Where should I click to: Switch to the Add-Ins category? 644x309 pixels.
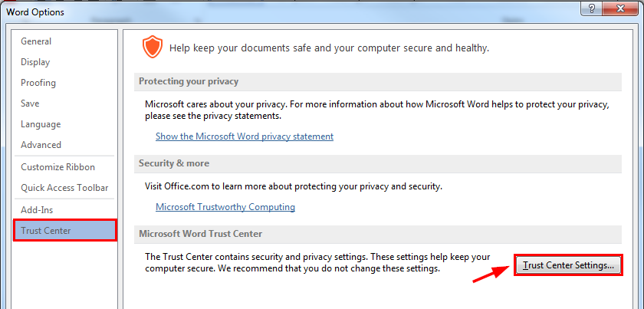tap(37, 209)
